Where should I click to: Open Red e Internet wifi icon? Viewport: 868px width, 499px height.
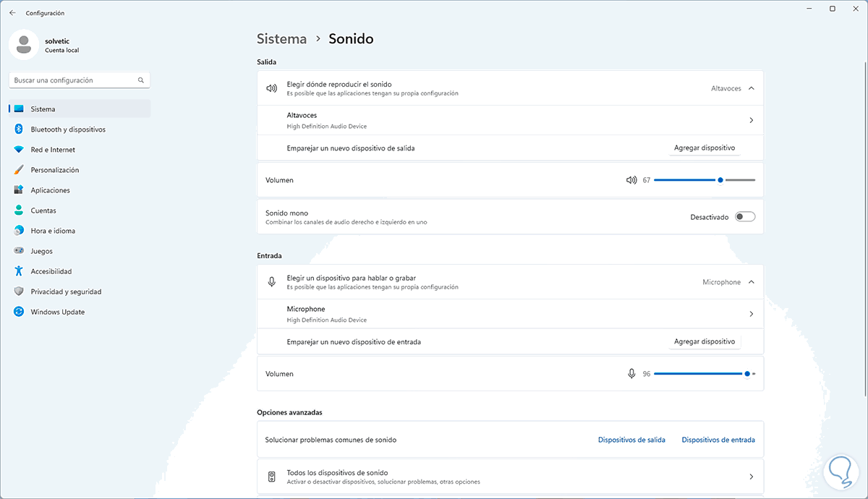point(19,150)
